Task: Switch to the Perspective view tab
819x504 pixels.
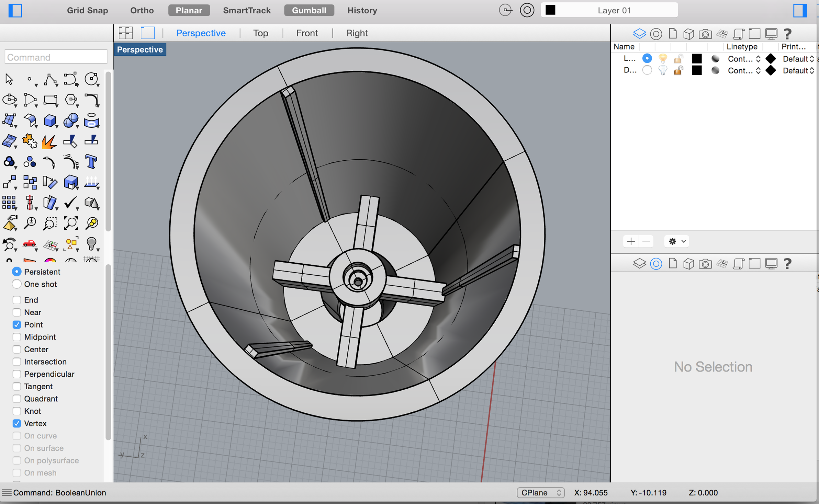Action: coord(201,33)
